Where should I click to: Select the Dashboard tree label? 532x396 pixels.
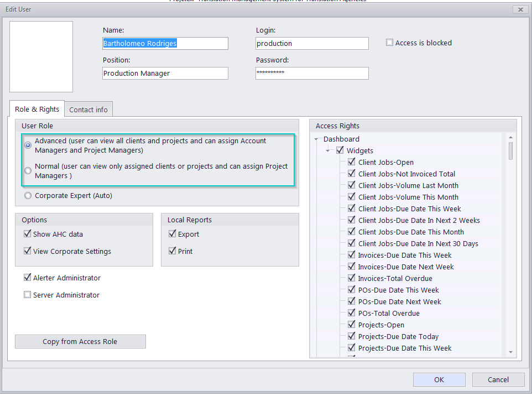pyautogui.click(x=341, y=139)
